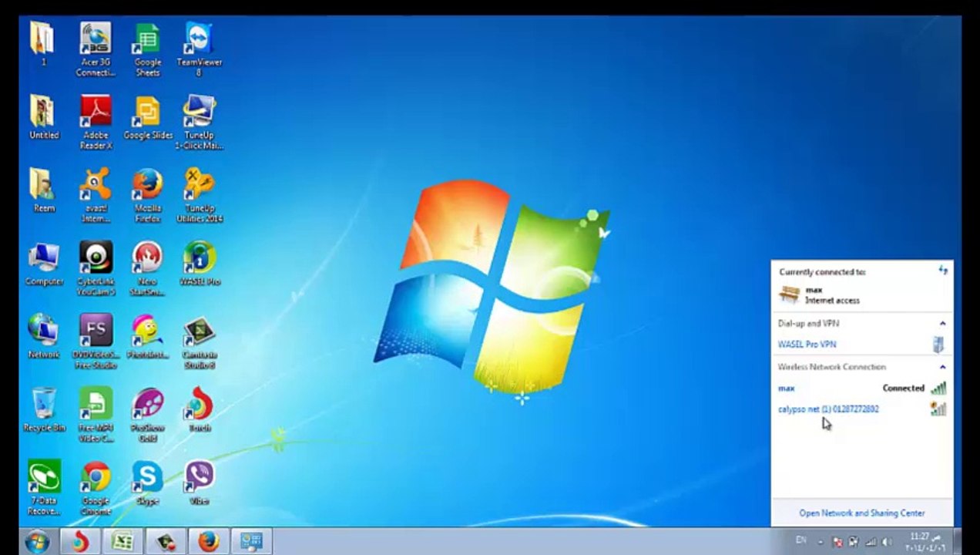Select the Nero StartSmart shortcut
This screenshot has width=980, height=555.
tap(147, 268)
